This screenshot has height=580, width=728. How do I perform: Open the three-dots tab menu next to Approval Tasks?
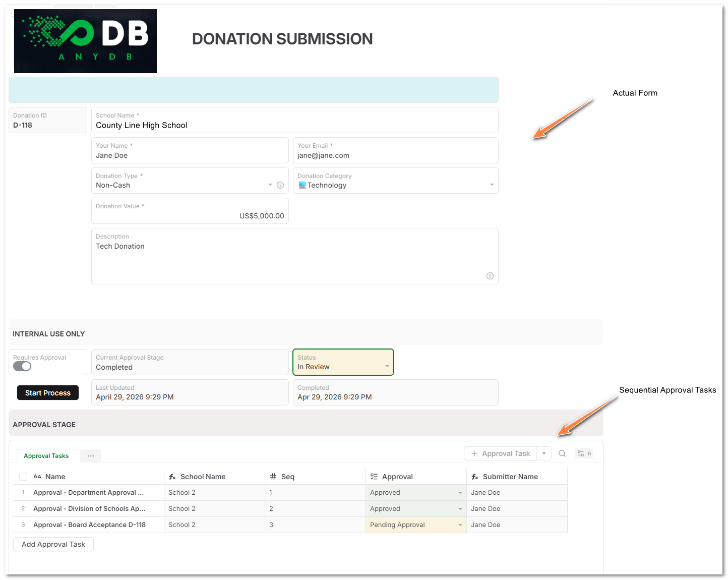coord(91,456)
